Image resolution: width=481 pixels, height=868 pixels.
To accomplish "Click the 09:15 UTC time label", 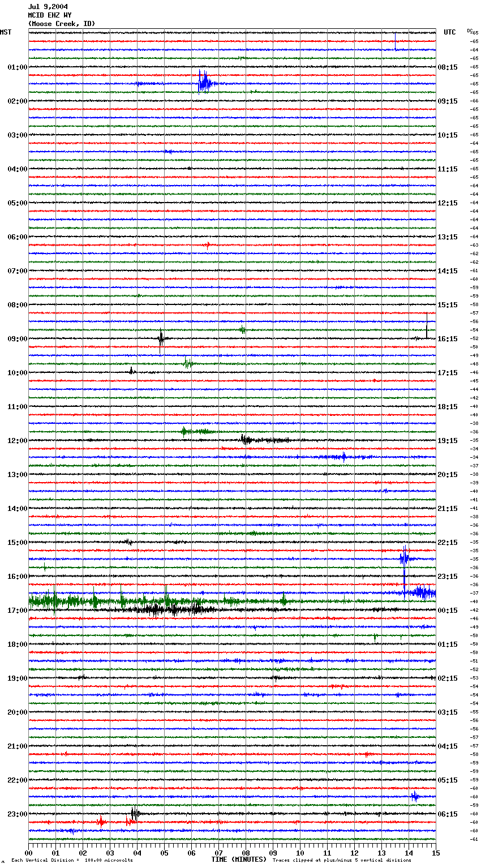I will [448, 101].
